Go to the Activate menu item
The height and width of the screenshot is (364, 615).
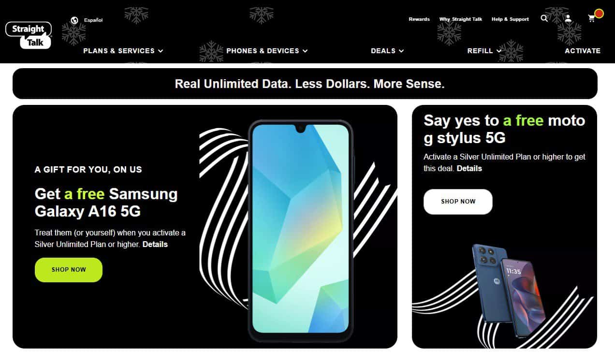[x=583, y=51]
